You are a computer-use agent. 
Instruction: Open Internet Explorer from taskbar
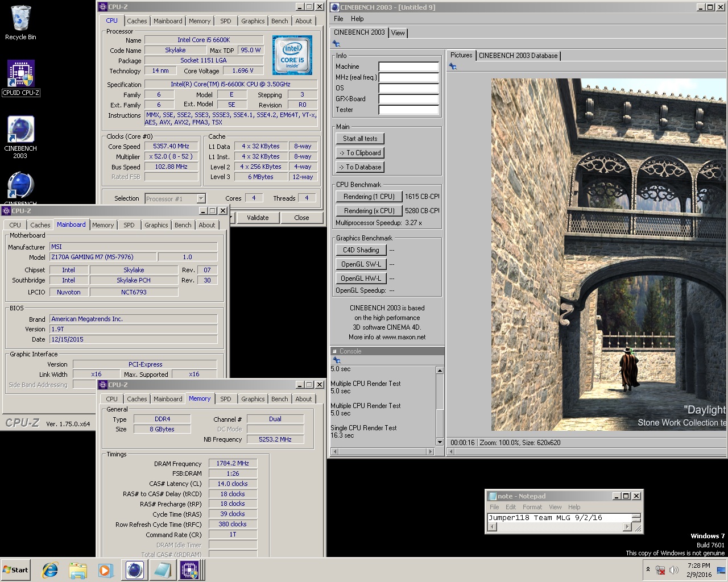coord(50,570)
